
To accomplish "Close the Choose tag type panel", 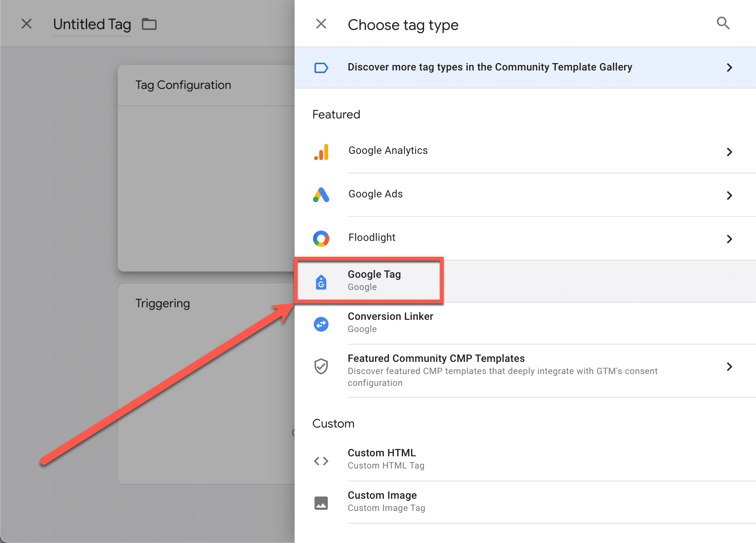I will pyautogui.click(x=321, y=24).
